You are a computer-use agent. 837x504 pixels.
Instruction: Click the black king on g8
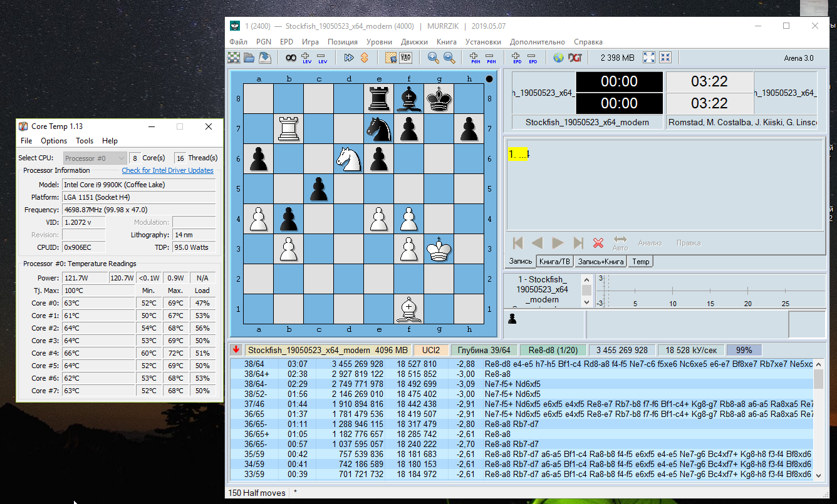point(439,99)
